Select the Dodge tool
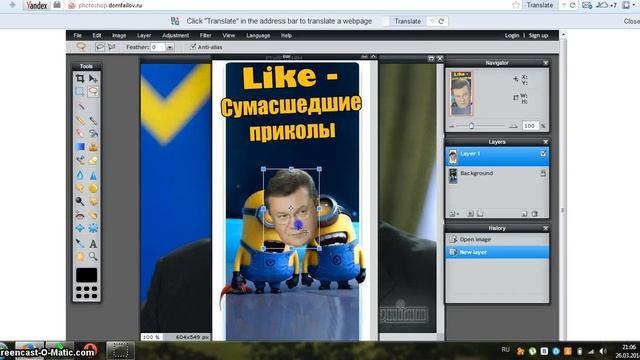 click(80, 201)
